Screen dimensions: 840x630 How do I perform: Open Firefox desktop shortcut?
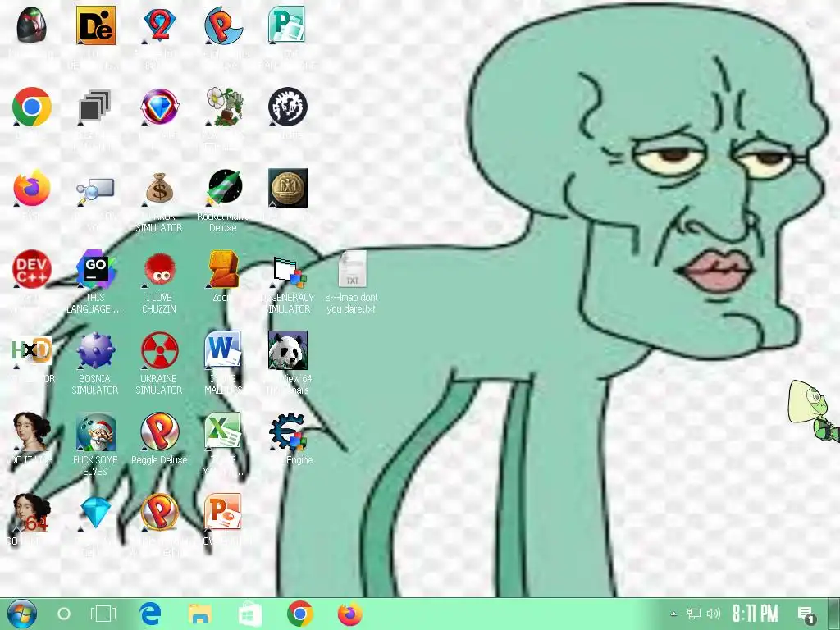[x=32, y=188]
